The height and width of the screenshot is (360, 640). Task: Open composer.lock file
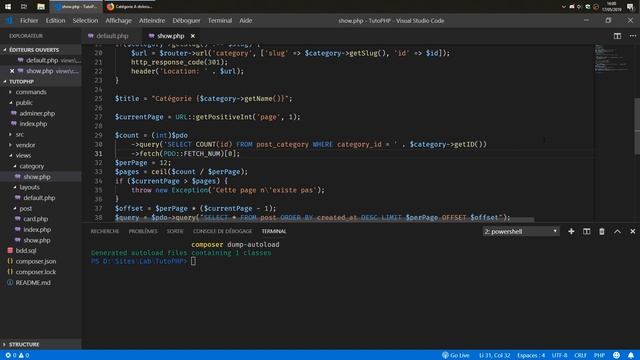click(36, 272)
